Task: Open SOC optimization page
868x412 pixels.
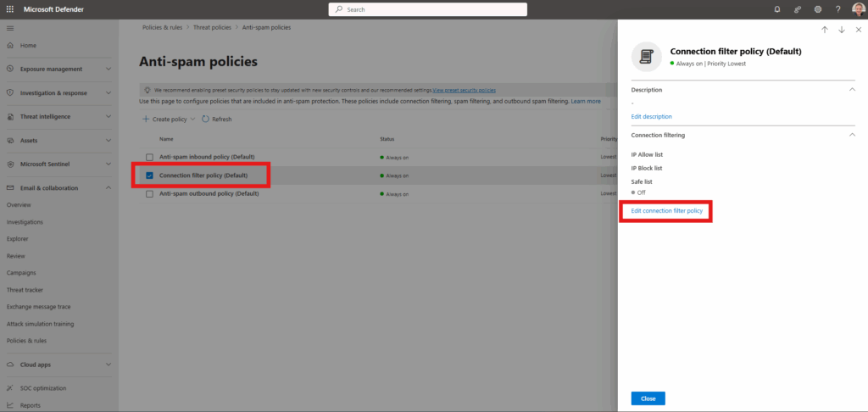Action: tap(43, 388)
